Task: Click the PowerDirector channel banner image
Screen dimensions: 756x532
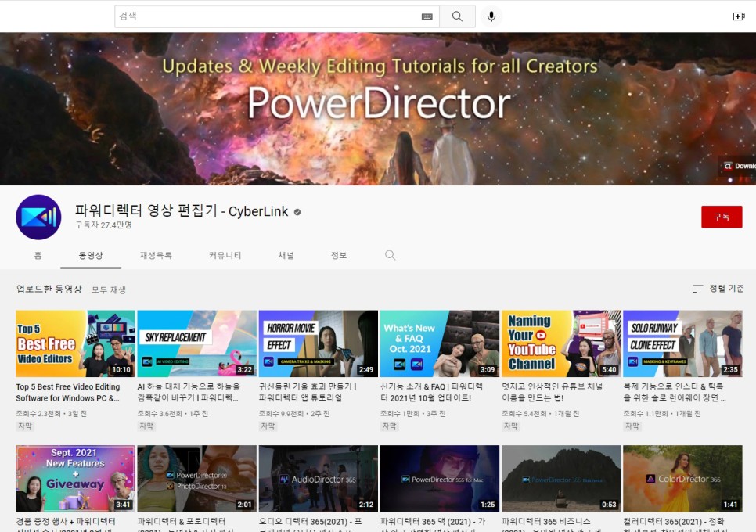Action: coord(378,109)
